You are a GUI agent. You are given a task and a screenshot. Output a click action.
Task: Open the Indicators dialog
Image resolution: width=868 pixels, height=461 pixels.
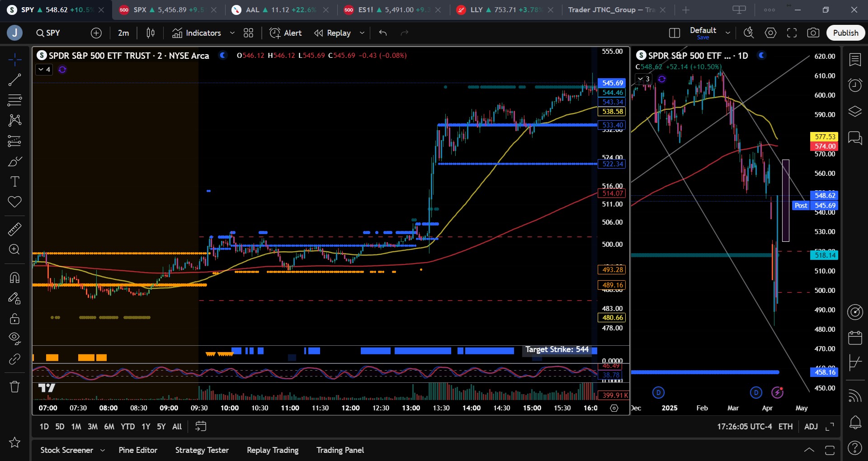pos(197,33)
